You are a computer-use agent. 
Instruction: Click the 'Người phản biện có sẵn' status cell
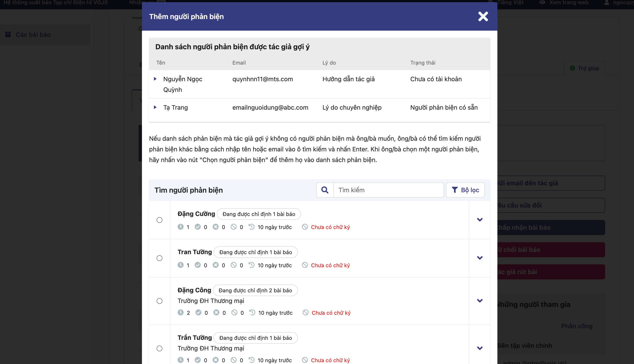[444, 107]
